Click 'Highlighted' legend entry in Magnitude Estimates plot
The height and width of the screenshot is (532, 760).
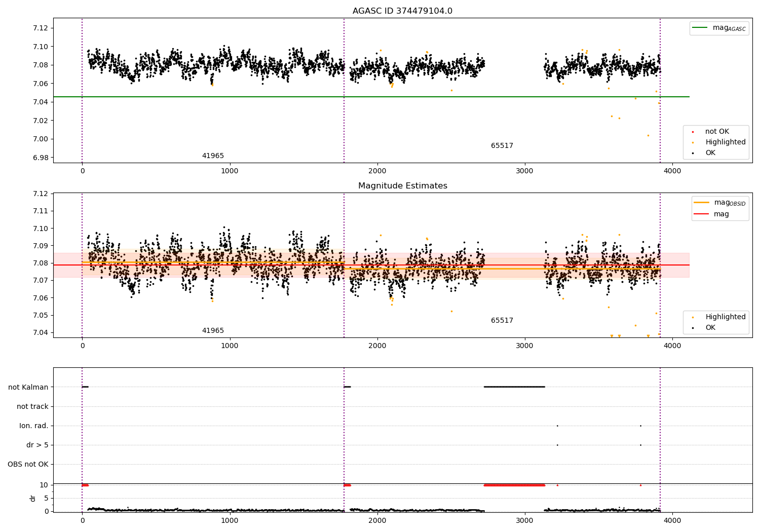(x=725, y=317)
